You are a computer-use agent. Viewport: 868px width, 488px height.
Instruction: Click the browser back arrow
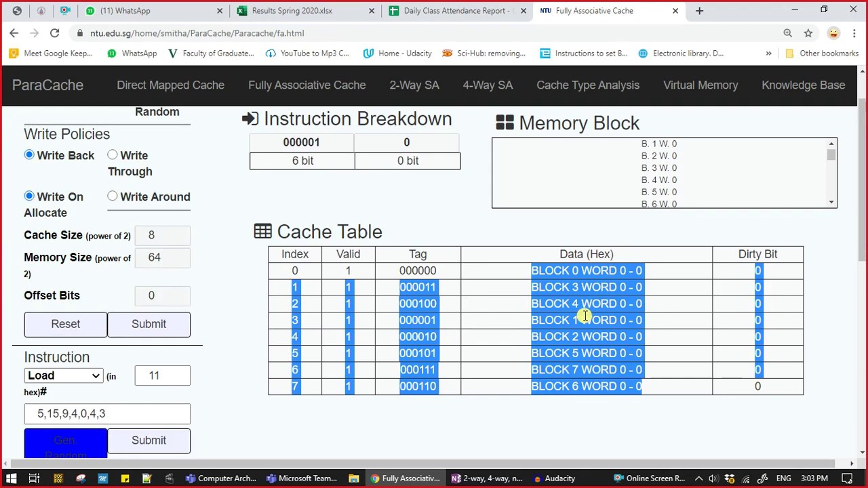[x=14, y=33]
